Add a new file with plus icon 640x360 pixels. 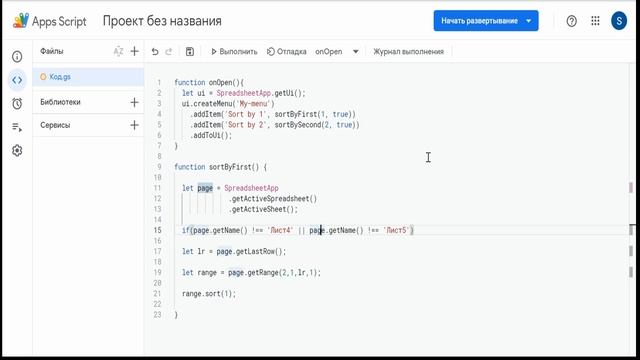(134, 51)
